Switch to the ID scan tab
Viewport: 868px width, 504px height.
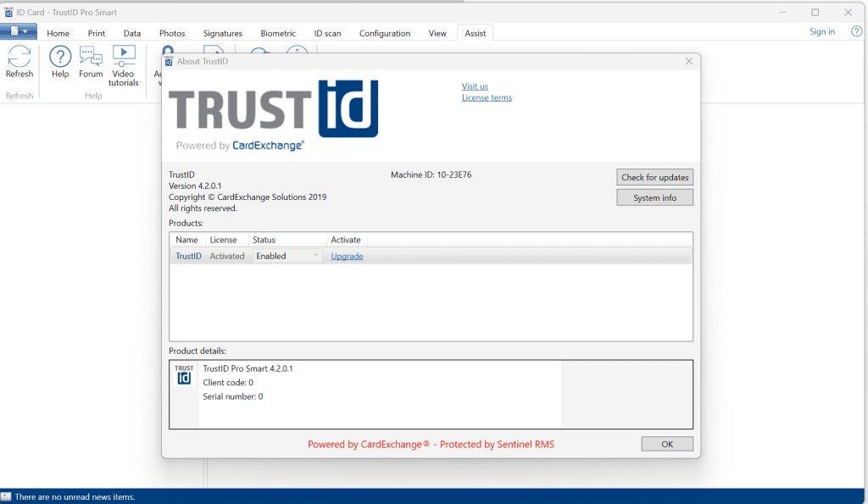[328, 33]
